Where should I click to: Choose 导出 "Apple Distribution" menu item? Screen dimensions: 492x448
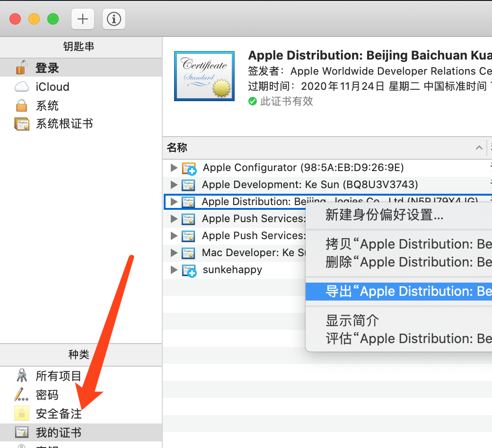pos(399,291)
